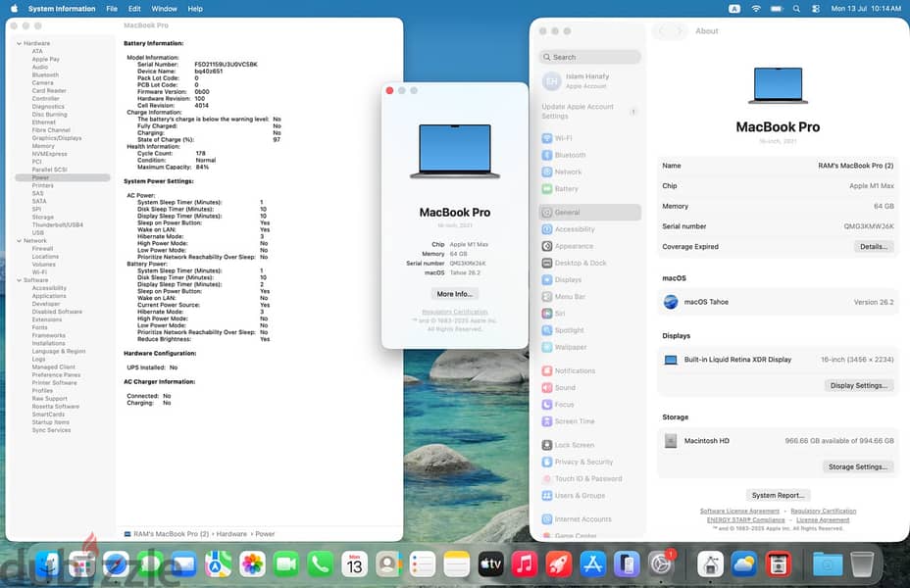910x588 pixels.
Task: Select Graphics/Displays in System Information sidebar
Action: coord(56,138)
